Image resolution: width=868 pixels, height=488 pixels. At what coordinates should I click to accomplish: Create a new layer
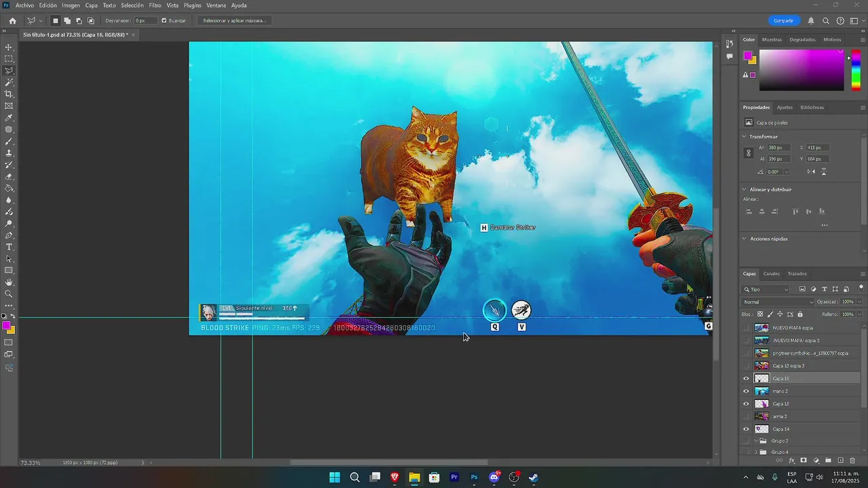[840, 461]
